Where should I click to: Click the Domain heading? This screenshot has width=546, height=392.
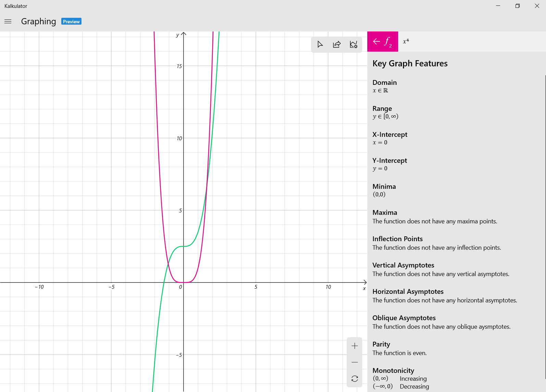click(x=384, y=82)
